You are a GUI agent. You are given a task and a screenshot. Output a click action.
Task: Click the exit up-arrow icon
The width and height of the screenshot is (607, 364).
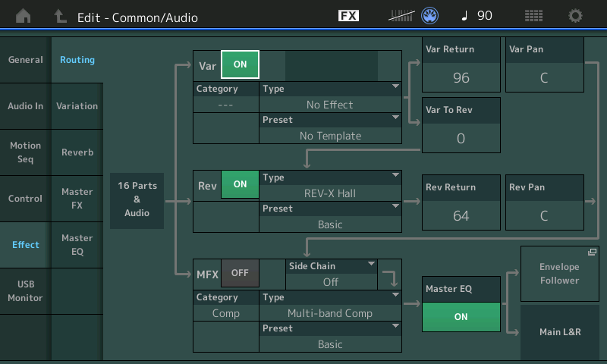pos(61,16)
